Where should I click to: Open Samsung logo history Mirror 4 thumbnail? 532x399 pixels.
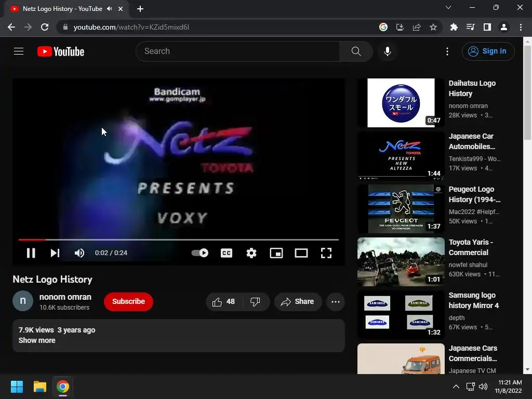401,314
